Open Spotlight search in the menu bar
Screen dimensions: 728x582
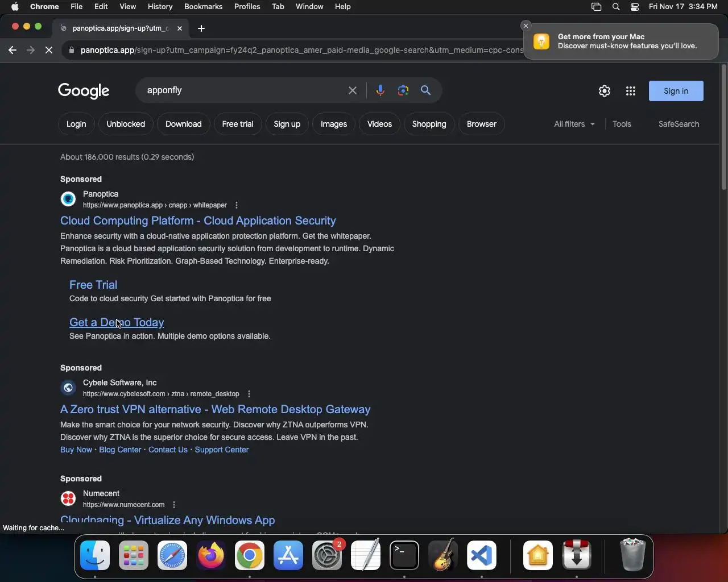click(x=616, y=7)
